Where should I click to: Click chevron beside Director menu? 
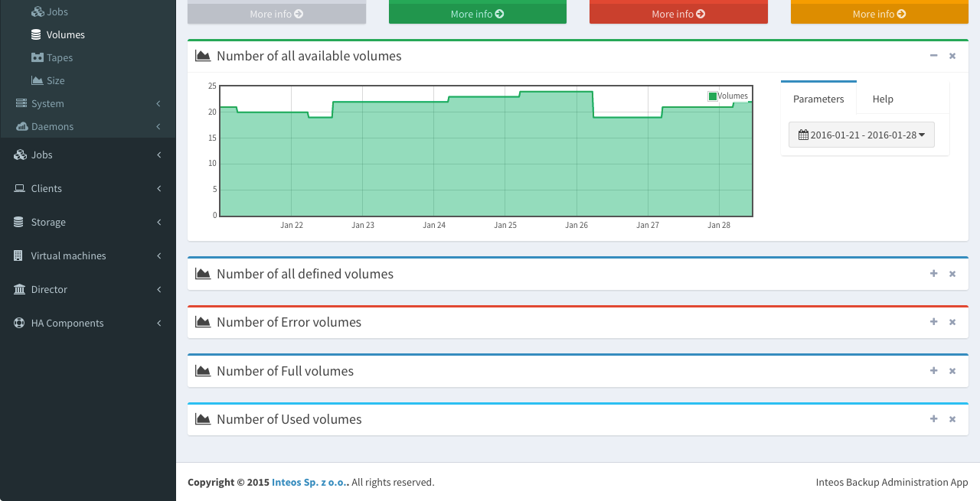(158, 289)
